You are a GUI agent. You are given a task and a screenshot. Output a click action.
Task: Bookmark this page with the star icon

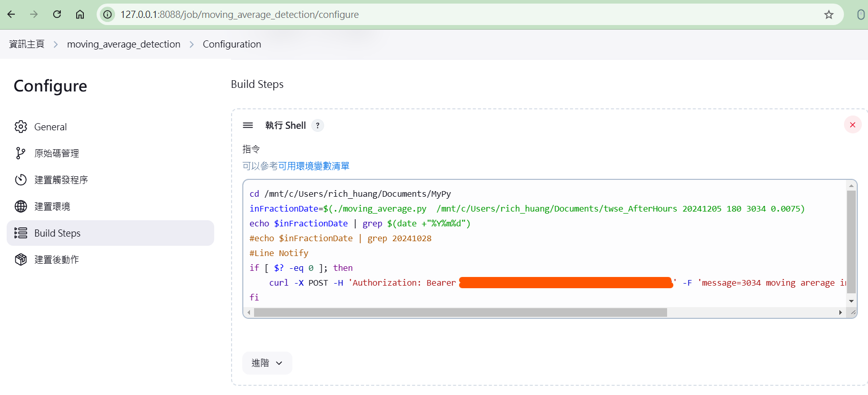[829, 15]
